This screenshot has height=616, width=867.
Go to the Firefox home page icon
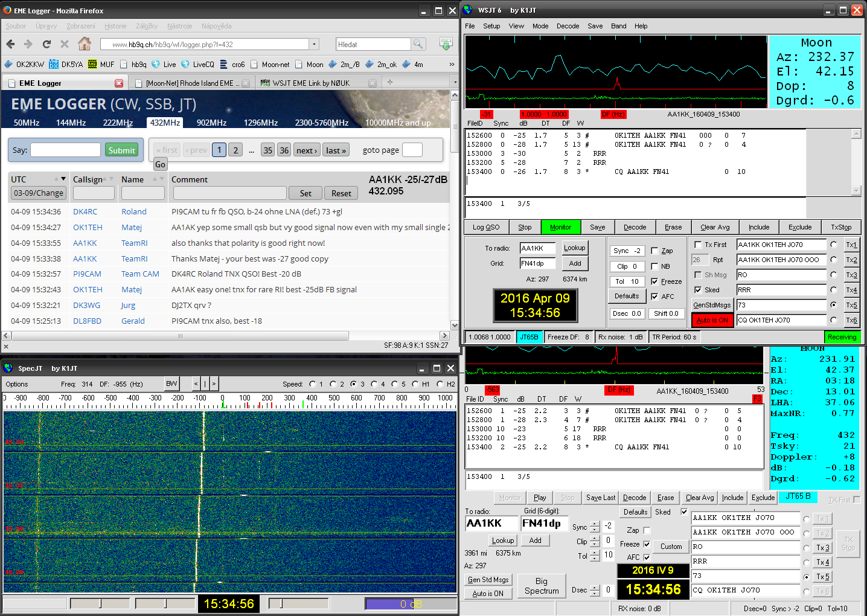[85, 43]
